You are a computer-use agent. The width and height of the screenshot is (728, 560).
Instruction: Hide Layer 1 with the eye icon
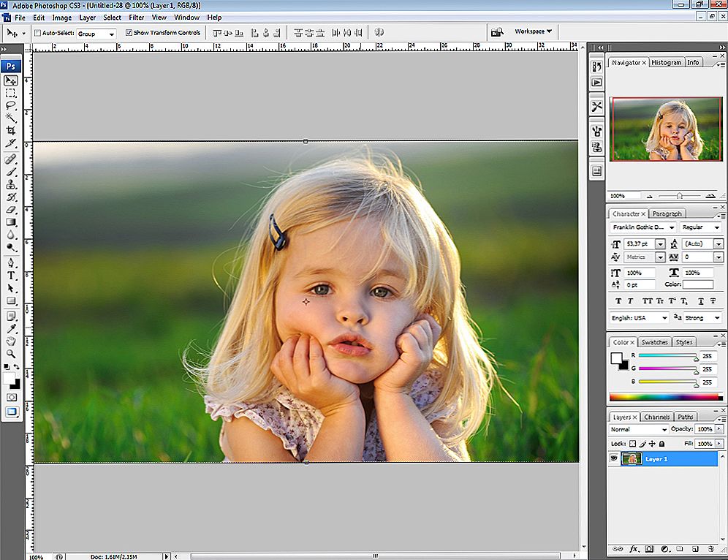(615, 459)
